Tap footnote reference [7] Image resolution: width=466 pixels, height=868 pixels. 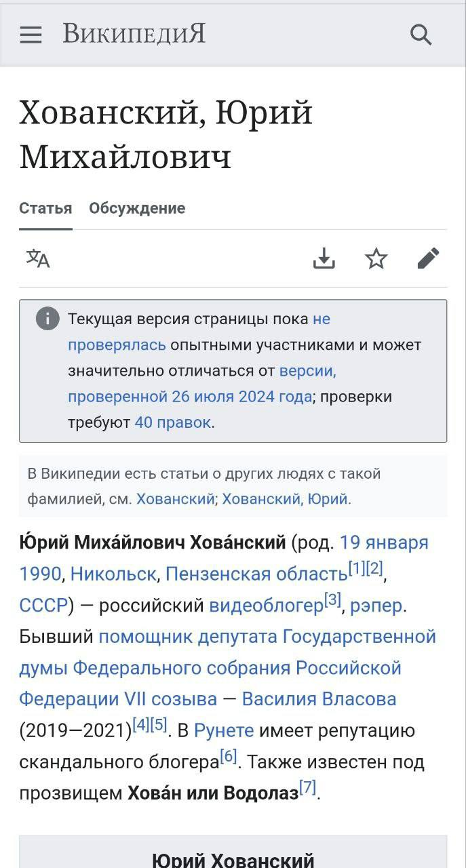pos(307,788)
